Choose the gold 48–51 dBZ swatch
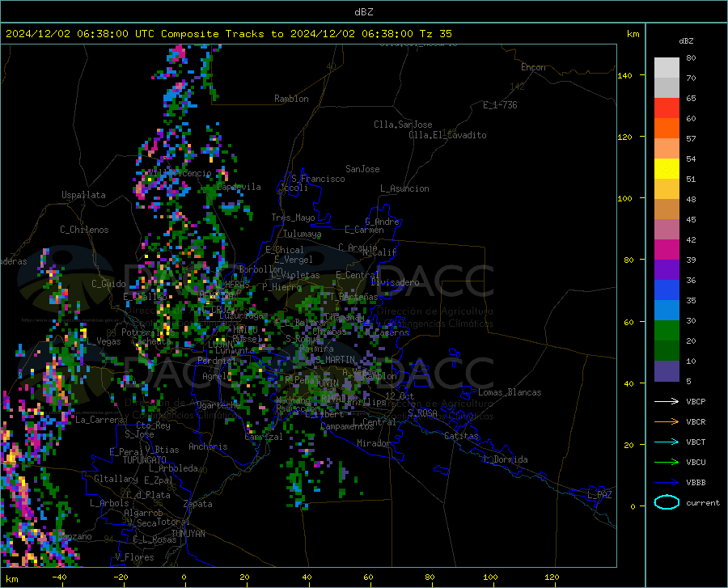 coord(667,189)
